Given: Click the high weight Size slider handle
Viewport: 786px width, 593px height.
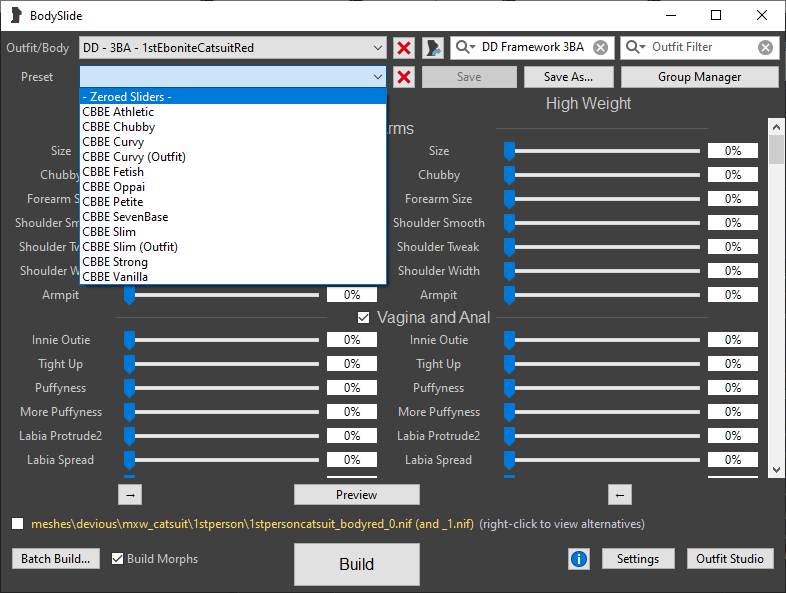Looking at the screenshot, I should coord(509,151).
